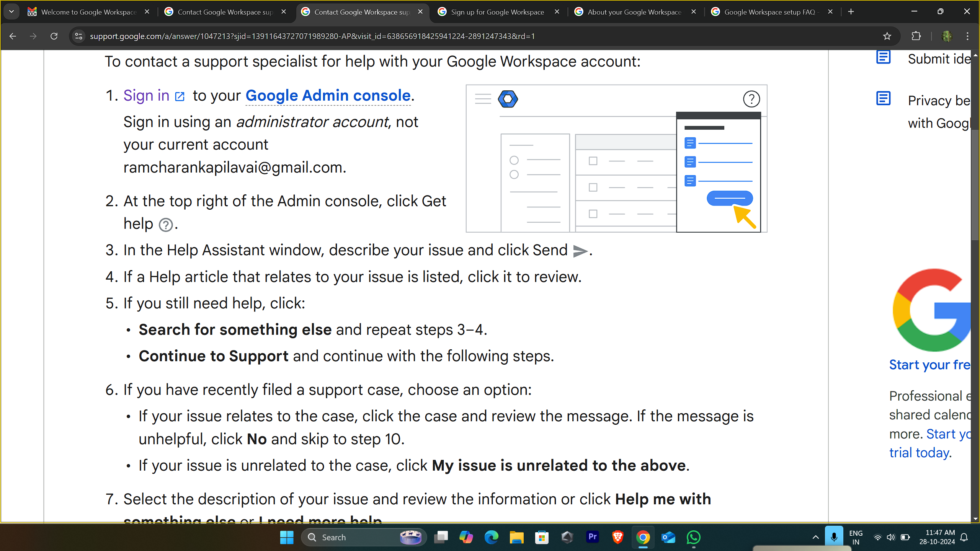Reload the current page
980x551 pixels.
tap(54, 36)
